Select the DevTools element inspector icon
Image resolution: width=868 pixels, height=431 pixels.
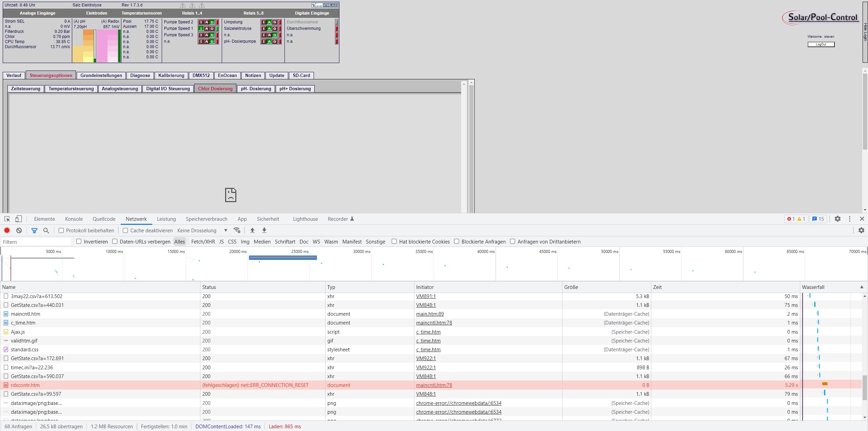(7, 219)
